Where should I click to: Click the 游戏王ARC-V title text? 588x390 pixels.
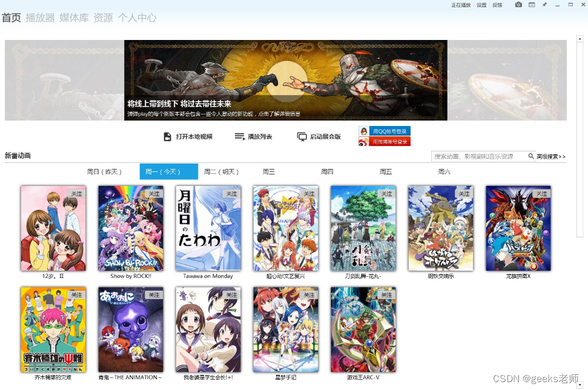tap(363, 378)
